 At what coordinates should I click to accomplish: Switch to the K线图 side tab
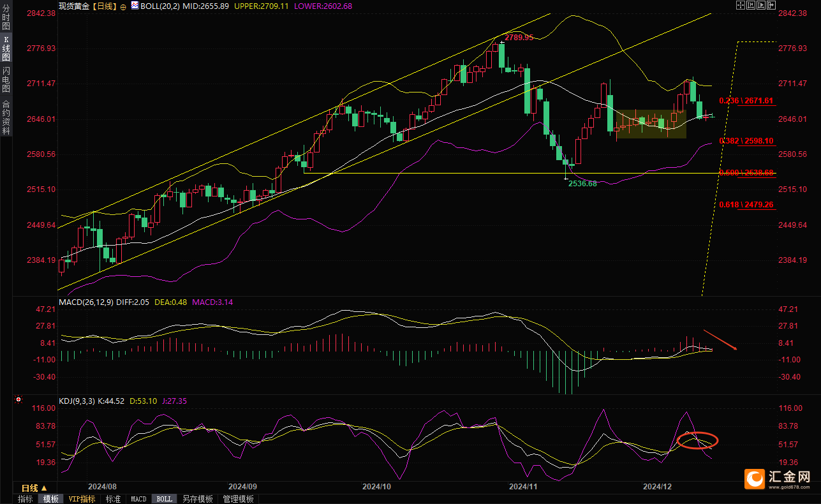6,48
